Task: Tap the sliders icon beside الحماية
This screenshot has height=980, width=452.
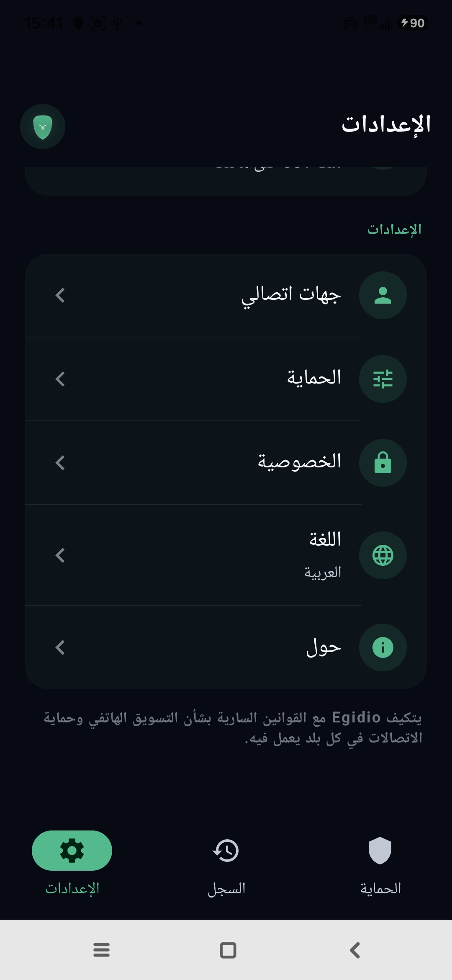Action: click(383, 379)
